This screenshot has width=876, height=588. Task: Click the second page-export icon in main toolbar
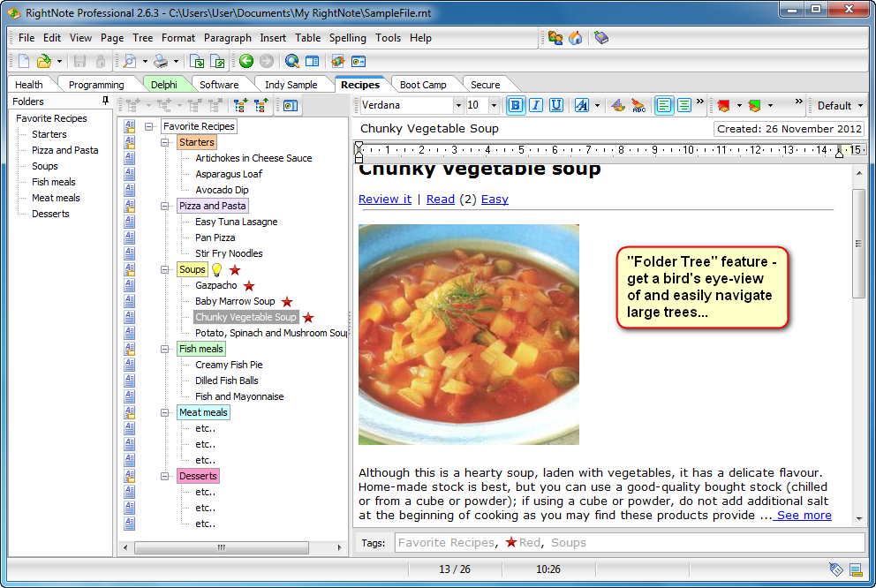(217, 61)
